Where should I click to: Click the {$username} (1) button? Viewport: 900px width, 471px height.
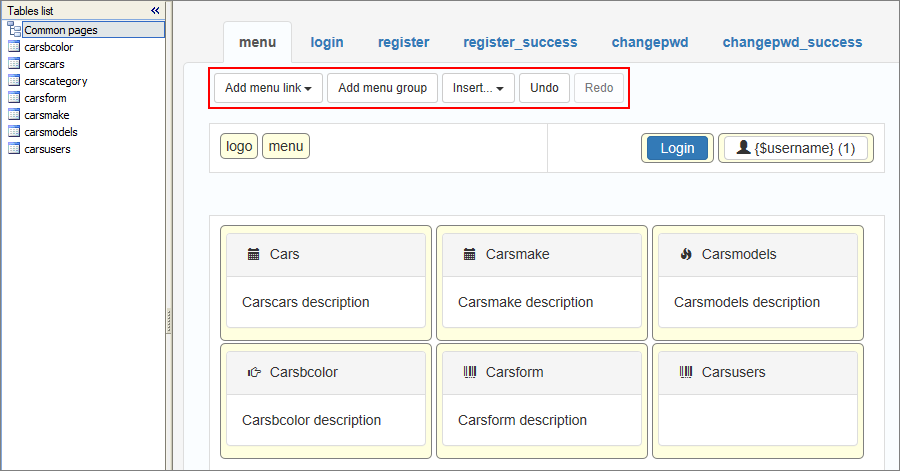(796, 148)
